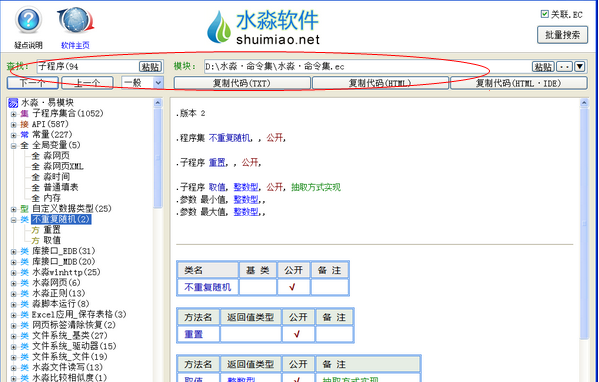
Task: Open the 疑点说明 help question-mark icon
Action: point(28,20)
